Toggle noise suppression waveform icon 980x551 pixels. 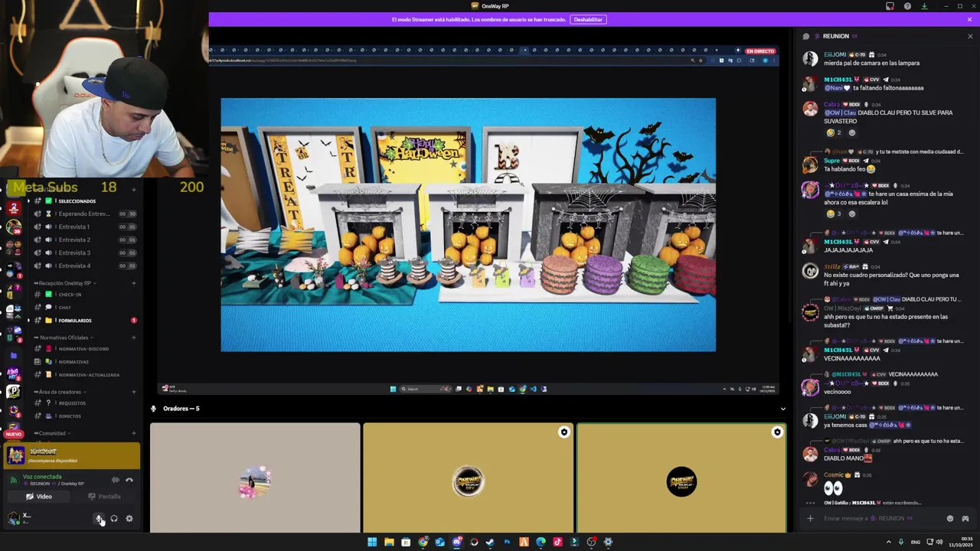pos(115,480)
